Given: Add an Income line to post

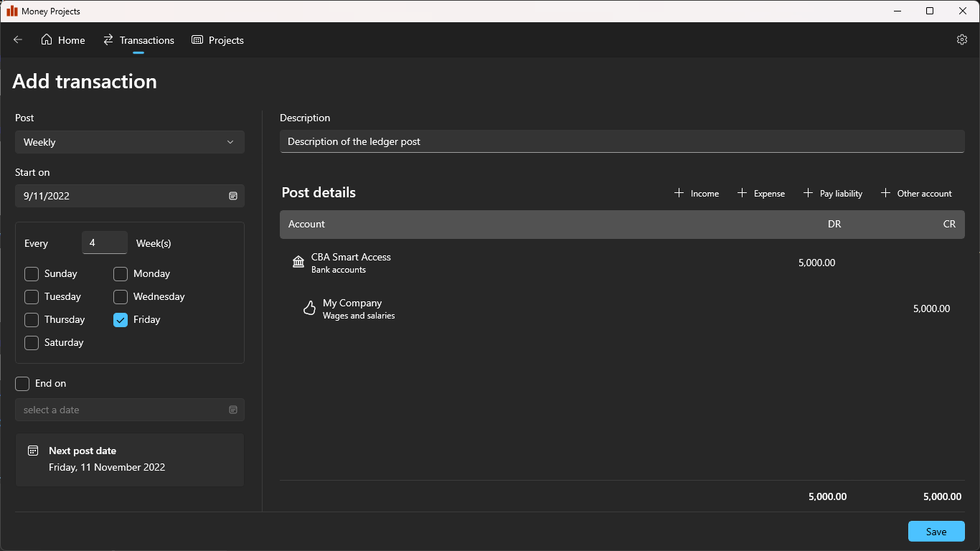Looking at the screenshot, I should click(697, 193).
